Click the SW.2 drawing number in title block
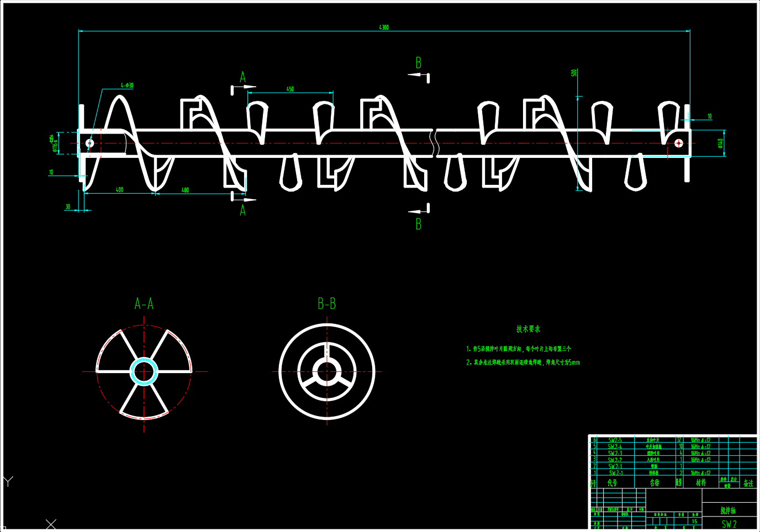Image resolution: width=760 pixels, height=532 pixels. click(x=729, y=524)
